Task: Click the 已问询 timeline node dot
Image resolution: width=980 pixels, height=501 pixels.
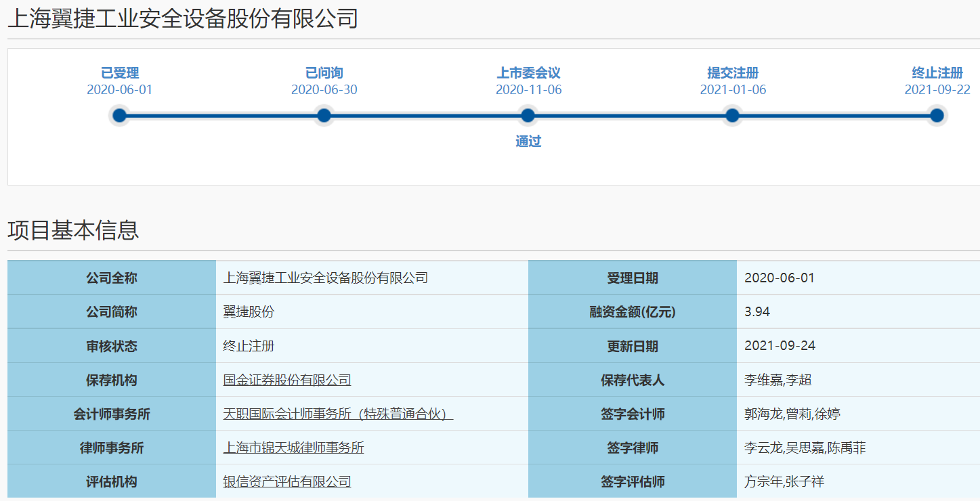Action: point(324,116)
